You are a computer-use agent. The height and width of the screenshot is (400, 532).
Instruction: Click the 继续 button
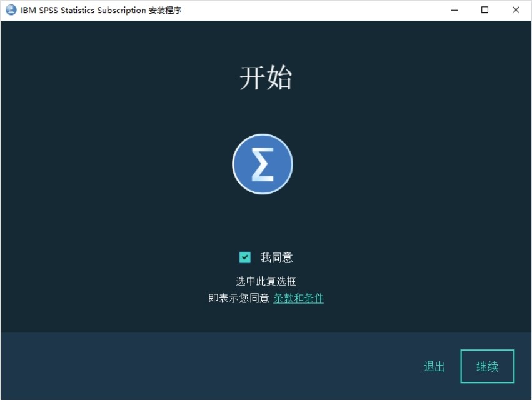coord(487,366)
